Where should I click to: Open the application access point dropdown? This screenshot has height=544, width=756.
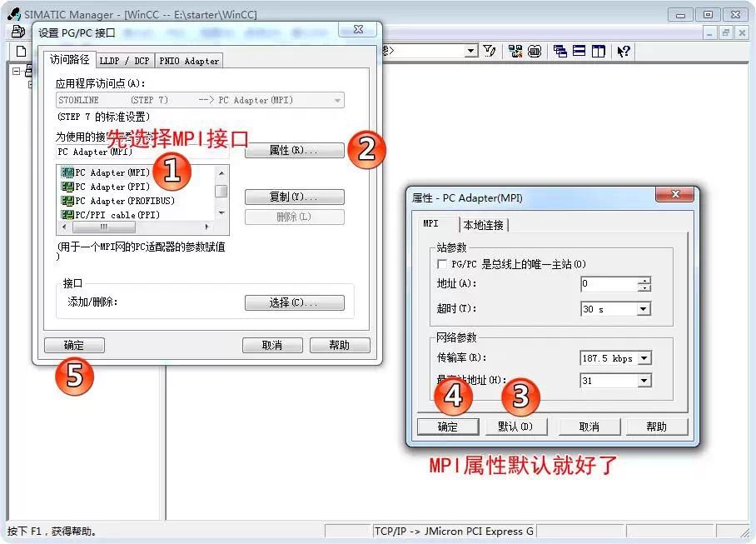pos(337,100)
